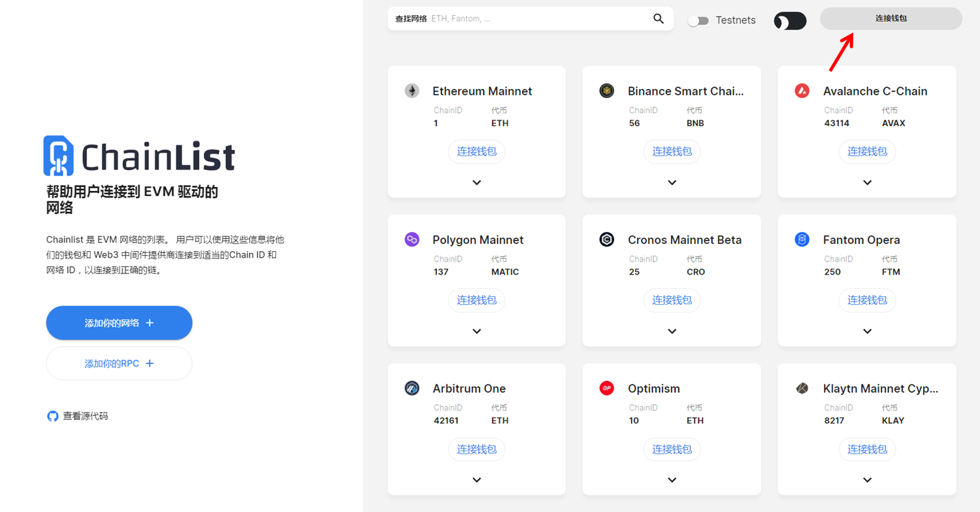Image resolution: width=980 pixels, height=512 pixels.
Task: Click the plus icon on 添加你的RPC
Action: (x=150, y=364)
